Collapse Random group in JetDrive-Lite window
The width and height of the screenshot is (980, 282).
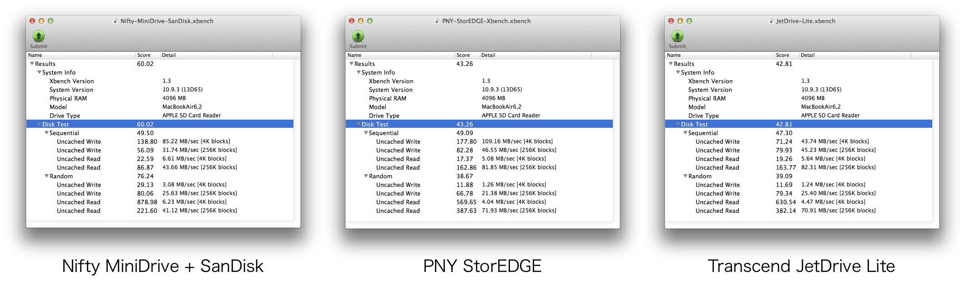686,176
